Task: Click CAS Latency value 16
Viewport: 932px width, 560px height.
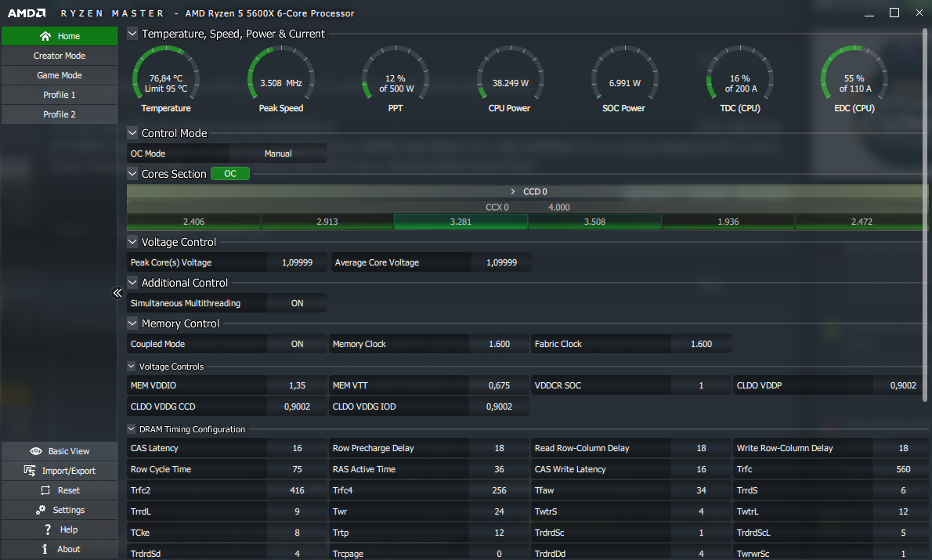Action: pyautogui.click(x=297, y=448)
